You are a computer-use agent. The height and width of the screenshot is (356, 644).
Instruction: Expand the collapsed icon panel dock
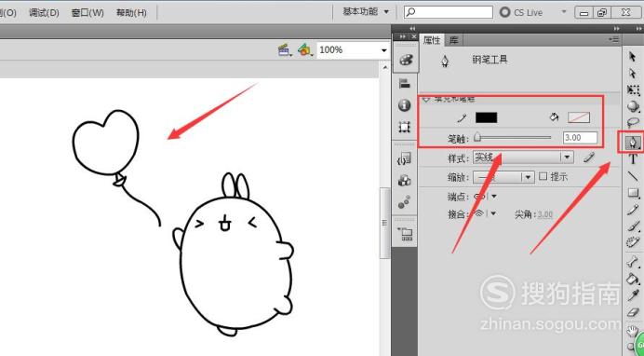click(x=402, y=36)
